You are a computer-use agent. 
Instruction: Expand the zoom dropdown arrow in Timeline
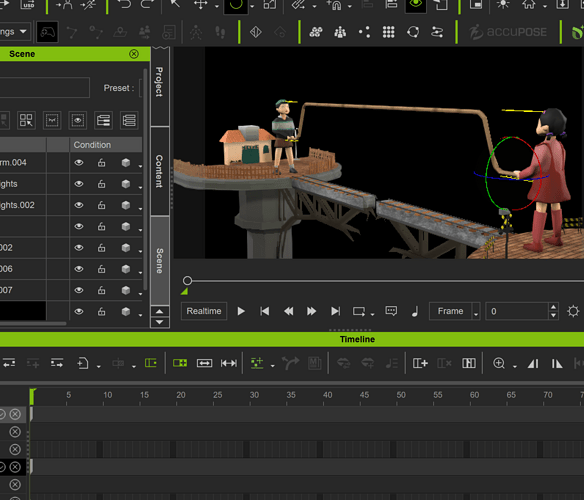[515, 367]
